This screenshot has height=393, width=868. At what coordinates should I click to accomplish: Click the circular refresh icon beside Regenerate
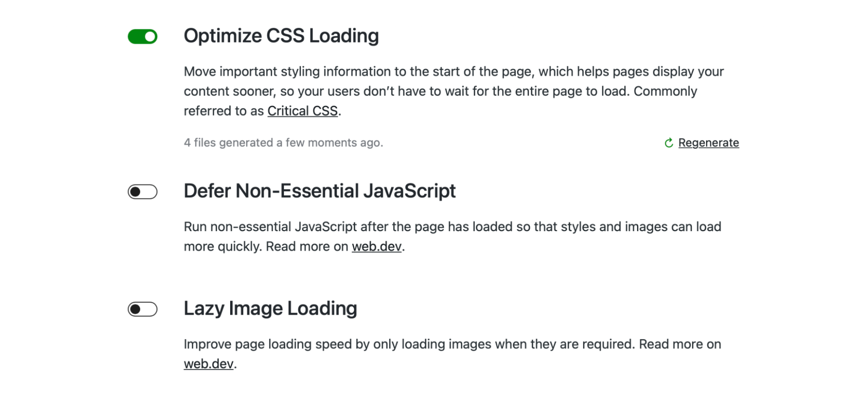point(669,142)
